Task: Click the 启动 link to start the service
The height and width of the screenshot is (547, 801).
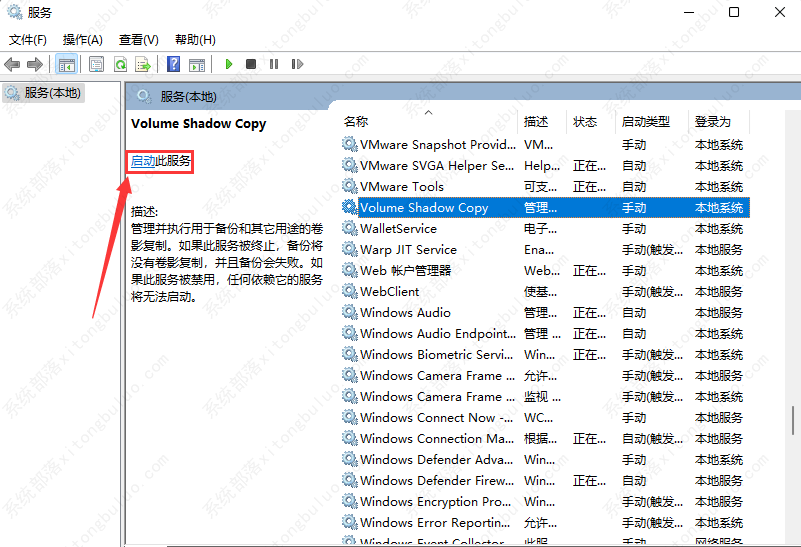Action: (x=143, y=161)
